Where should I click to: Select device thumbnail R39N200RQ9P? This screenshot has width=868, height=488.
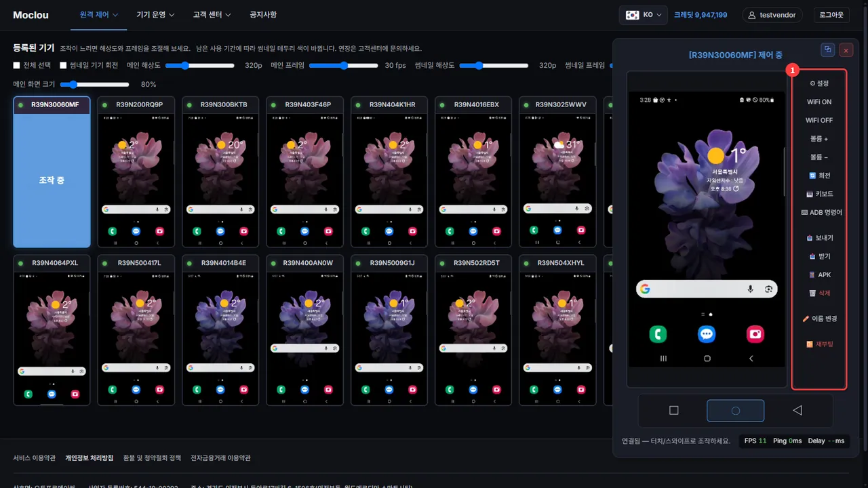(136, 171)
